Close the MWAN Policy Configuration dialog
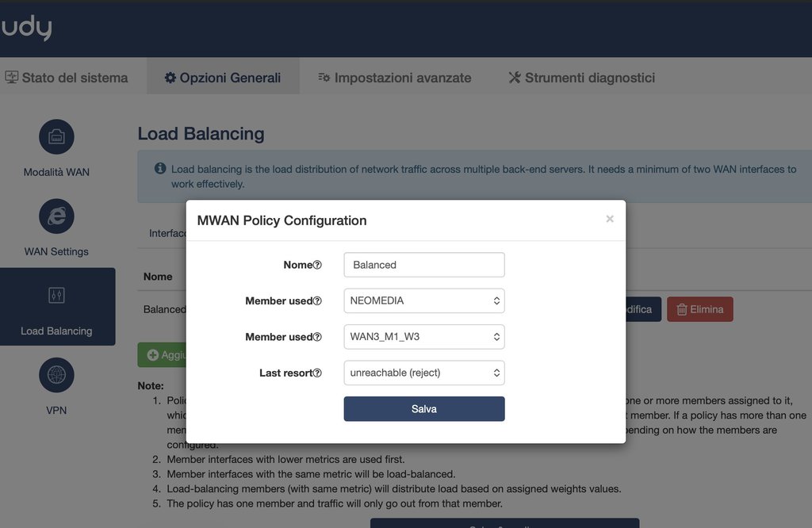 tap(610, 219)
